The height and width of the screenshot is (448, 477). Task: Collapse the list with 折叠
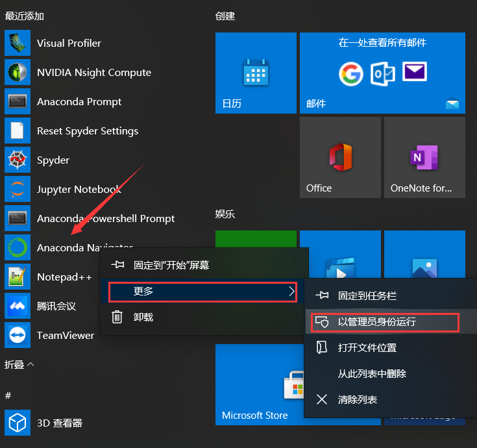click(x=19, y=364)
